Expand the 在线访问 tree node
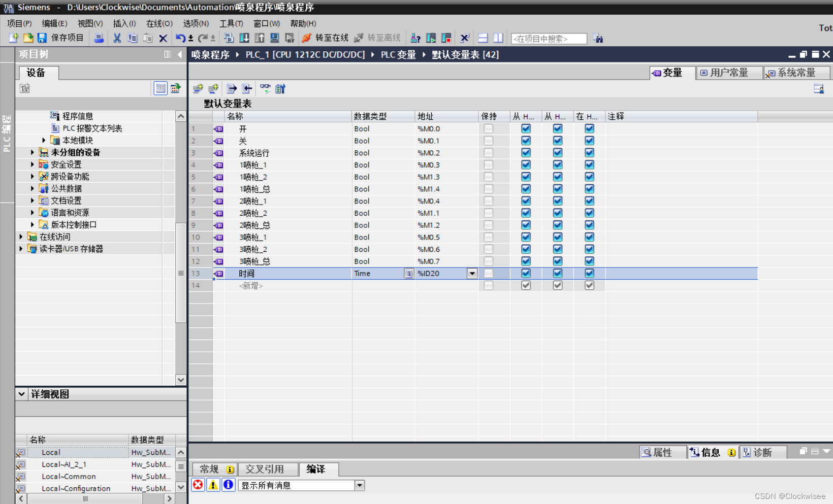This screenshot has width=833, height=504. pos(21,237)
